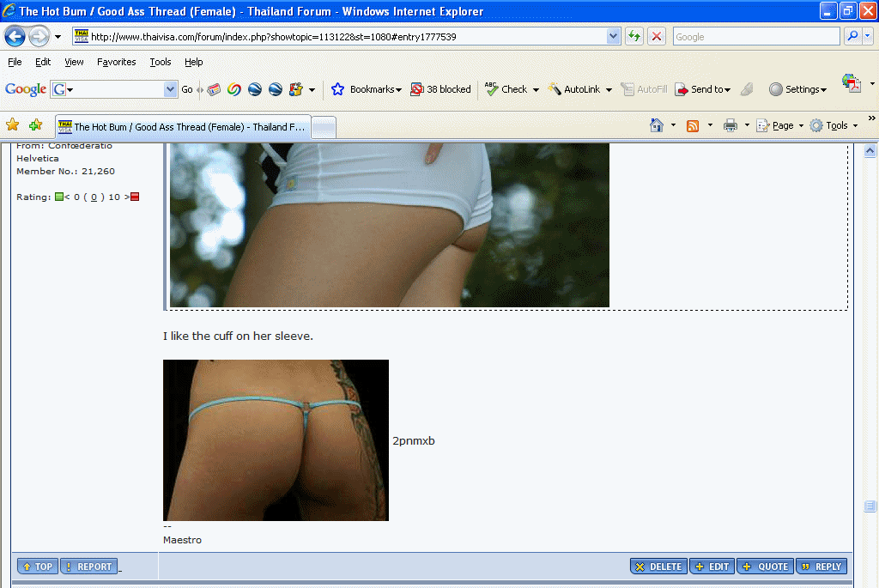Click the green positive rating square

(59, 197)
